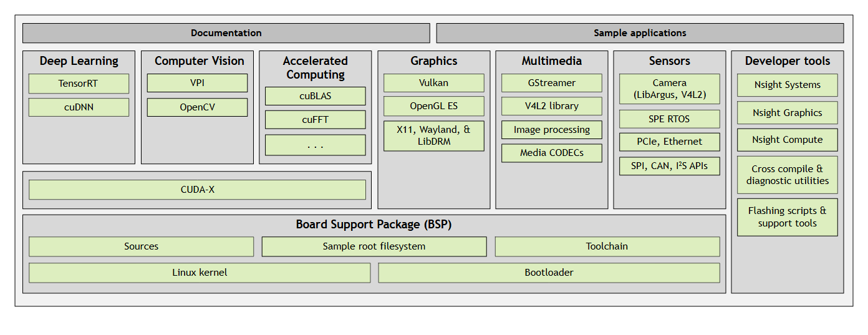Select the Nsight Systems box

pos(788,85)
